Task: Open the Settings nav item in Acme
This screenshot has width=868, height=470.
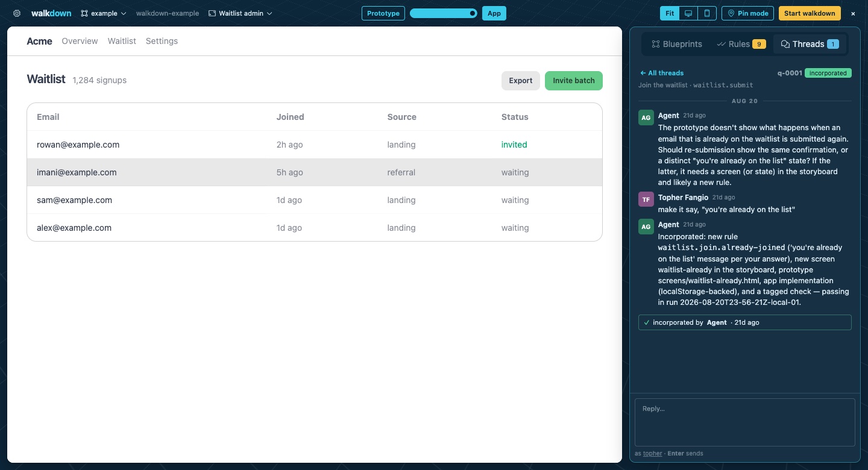Action: point(162,41)
